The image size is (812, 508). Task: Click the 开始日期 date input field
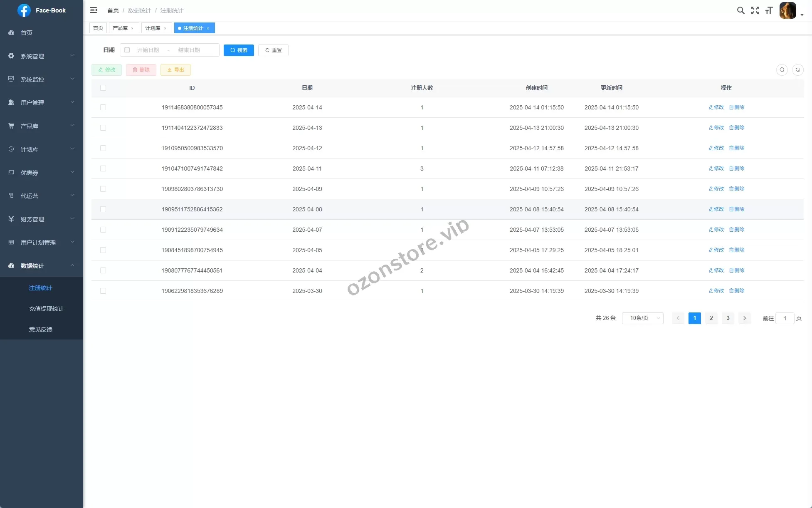point(148,50)
